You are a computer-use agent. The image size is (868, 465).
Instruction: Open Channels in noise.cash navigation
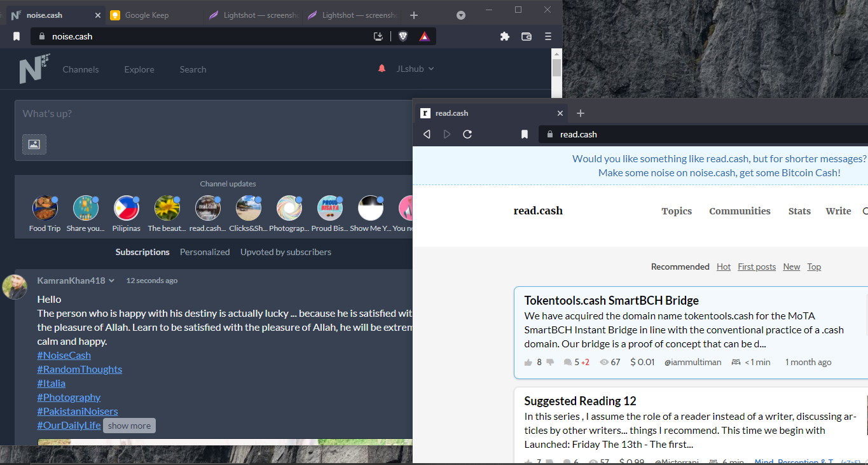click(81, 69)
